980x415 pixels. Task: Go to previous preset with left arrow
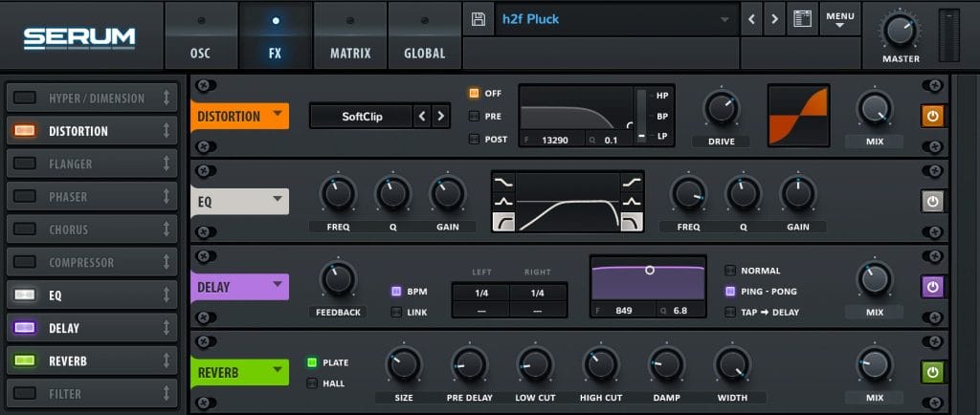coord(750,19)
